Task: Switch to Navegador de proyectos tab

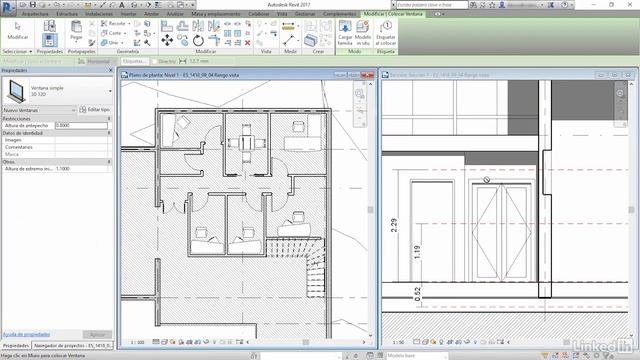Action: click(x=73, y=345)
